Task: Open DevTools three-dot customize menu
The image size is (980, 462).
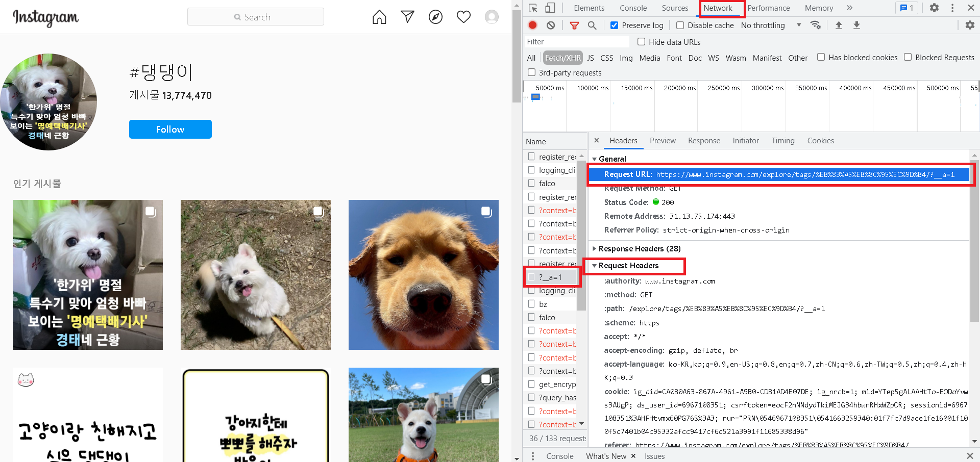Action: pyautogui.click(x=952, y=8)
